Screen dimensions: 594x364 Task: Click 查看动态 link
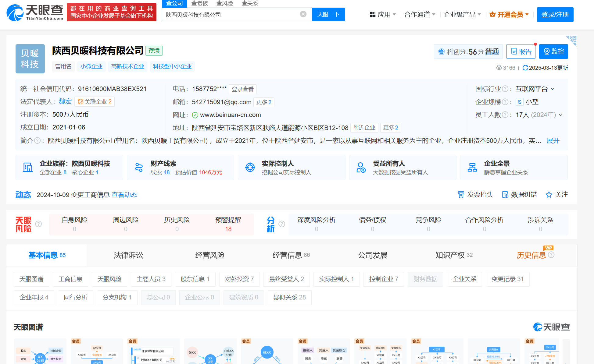[x=124, y=195]
